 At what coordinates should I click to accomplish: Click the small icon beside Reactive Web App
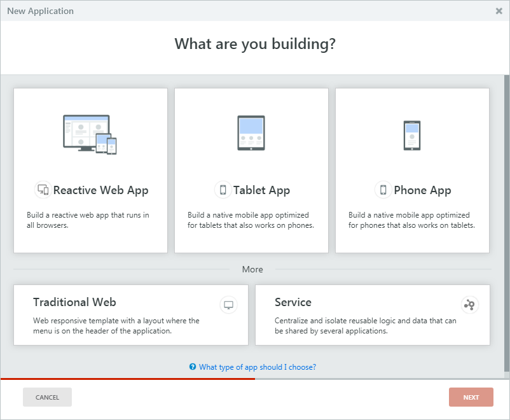43,190
